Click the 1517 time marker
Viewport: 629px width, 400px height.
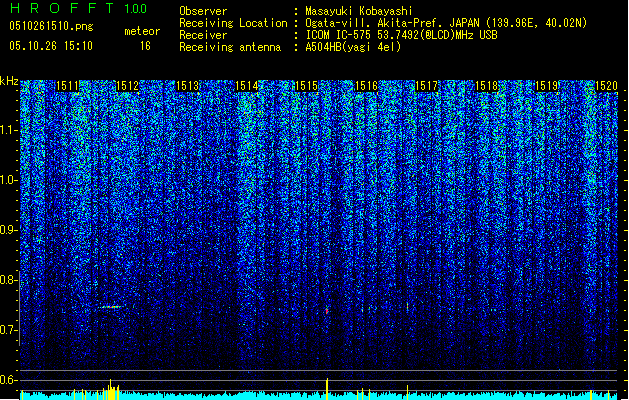click(426, 86)
